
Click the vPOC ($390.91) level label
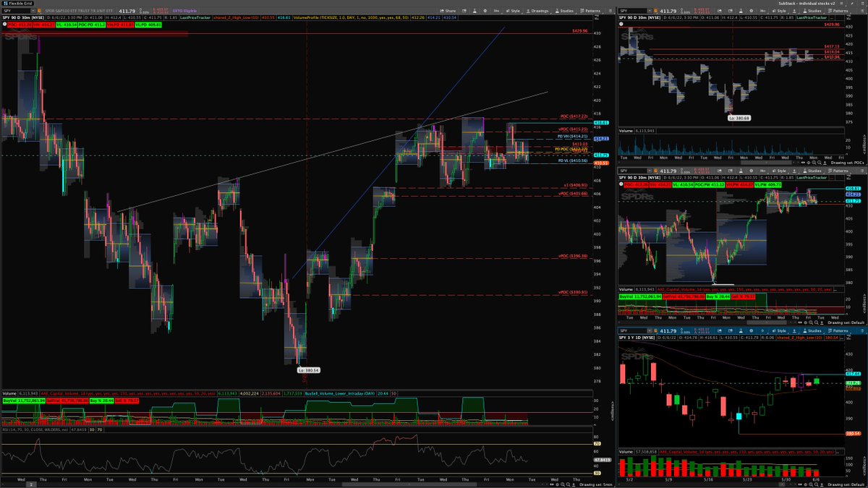pos(573,293)
